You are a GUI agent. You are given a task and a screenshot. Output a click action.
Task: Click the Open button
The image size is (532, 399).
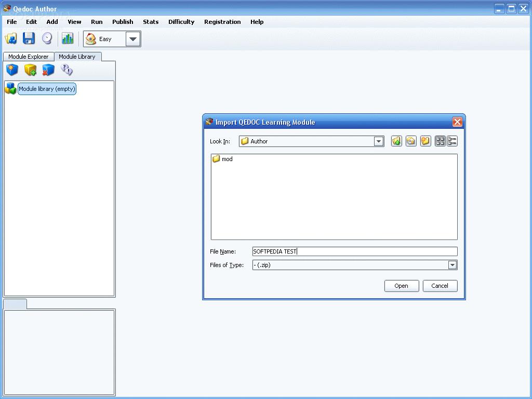pyautogui.click(x=402, y=286)
